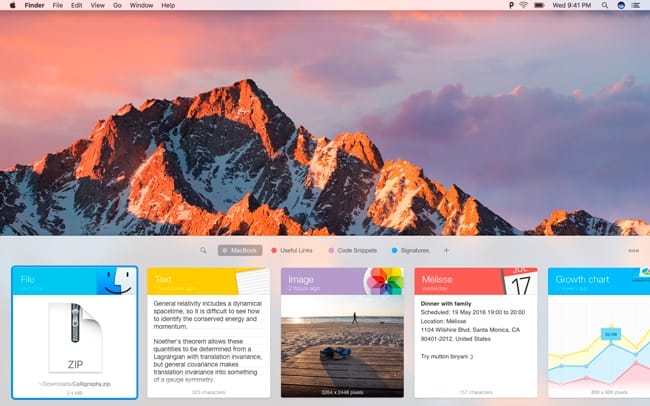This screenshot has width=650, height=406.
Task: Open Siri from the menu bar
Action: tap(620, 6)
